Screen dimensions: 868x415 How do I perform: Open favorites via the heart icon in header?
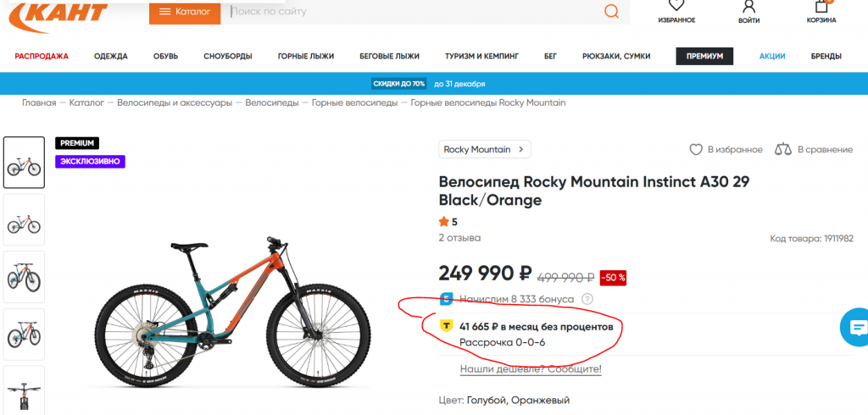[x=676, y=7]
